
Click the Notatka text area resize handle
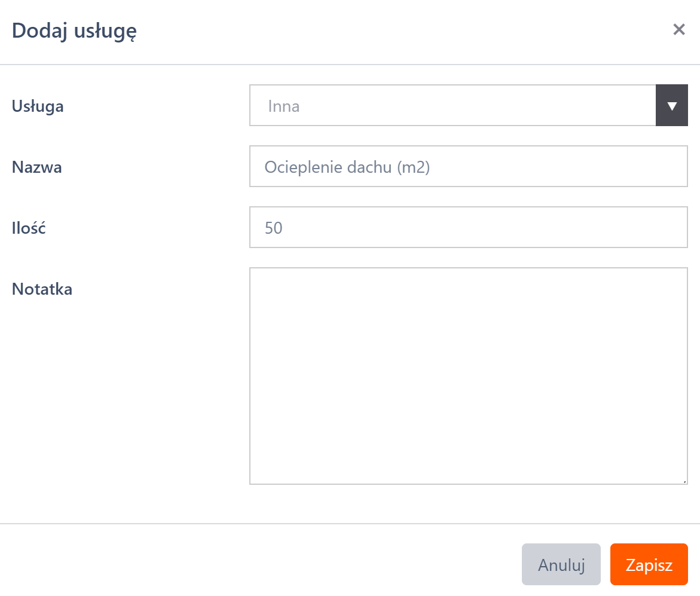click(684, 480)
